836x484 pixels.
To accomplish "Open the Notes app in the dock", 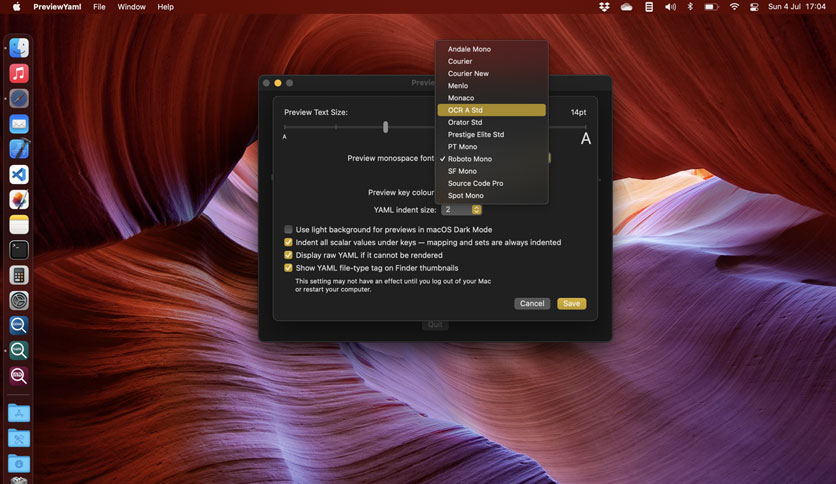I will 19,225.
